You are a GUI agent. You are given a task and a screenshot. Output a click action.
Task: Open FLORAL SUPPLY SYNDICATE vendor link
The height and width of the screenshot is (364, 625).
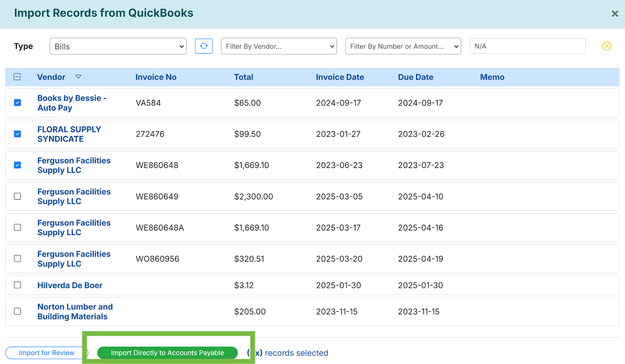tap(69, 134)
